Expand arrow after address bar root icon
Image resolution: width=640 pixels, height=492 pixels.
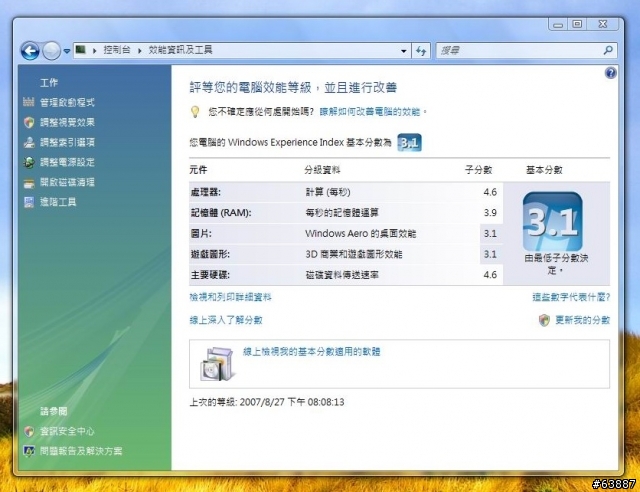[94, 51]
